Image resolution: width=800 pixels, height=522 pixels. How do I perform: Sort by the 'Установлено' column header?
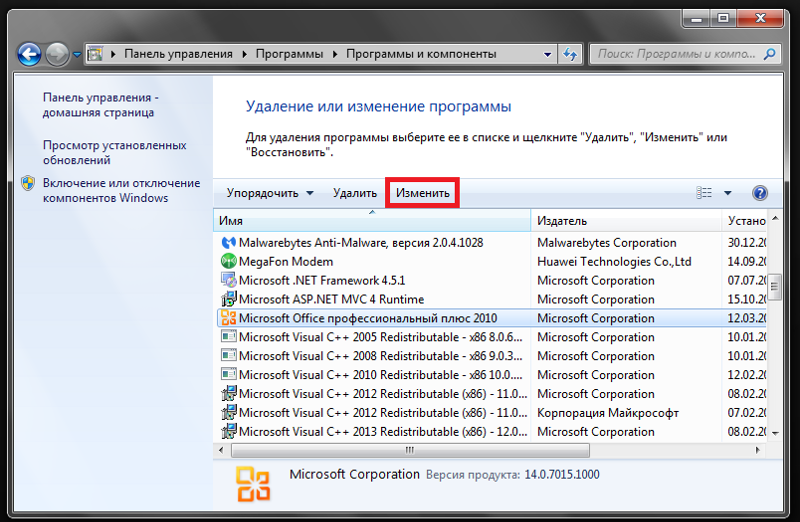pyautogui.click(x=744, y=220)
